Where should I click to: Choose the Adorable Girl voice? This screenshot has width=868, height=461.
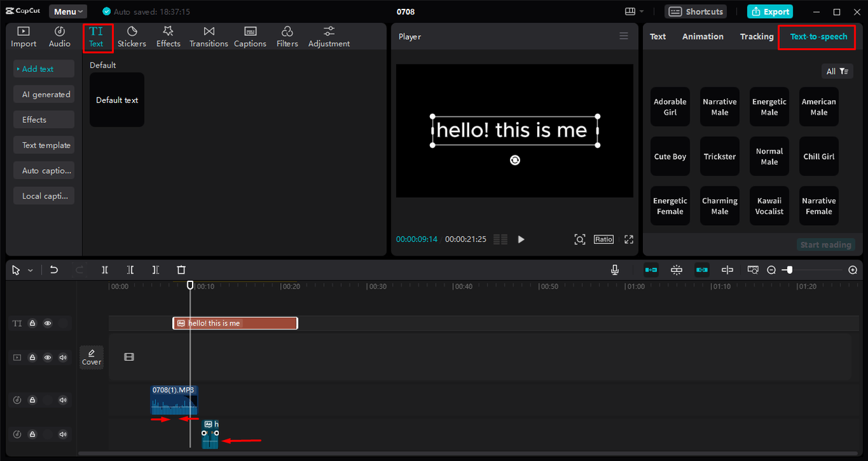pyautogui.click(x=670, y=106)
